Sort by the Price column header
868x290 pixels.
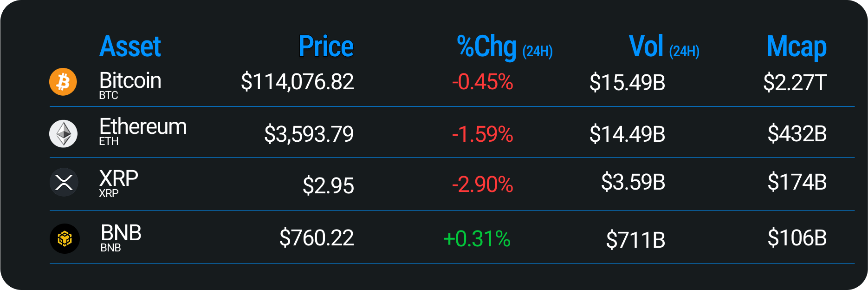click(326, 46)
